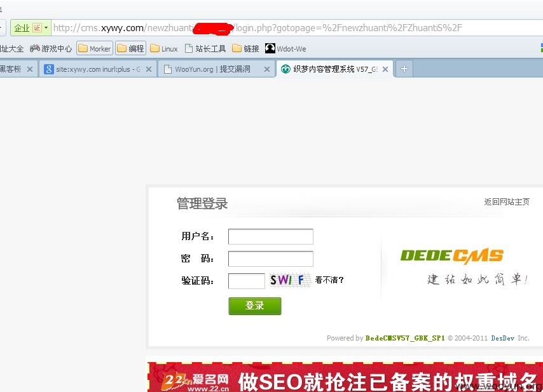Close the 黑客榜 tab
The width and height of the screenshot is (543, 392).
click(x=30, y=69)
